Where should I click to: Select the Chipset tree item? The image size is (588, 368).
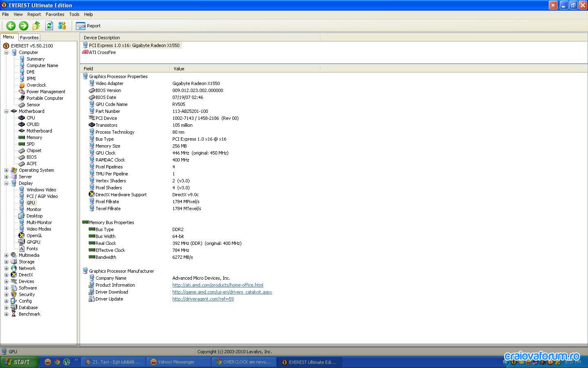click(x=34, y=150)
